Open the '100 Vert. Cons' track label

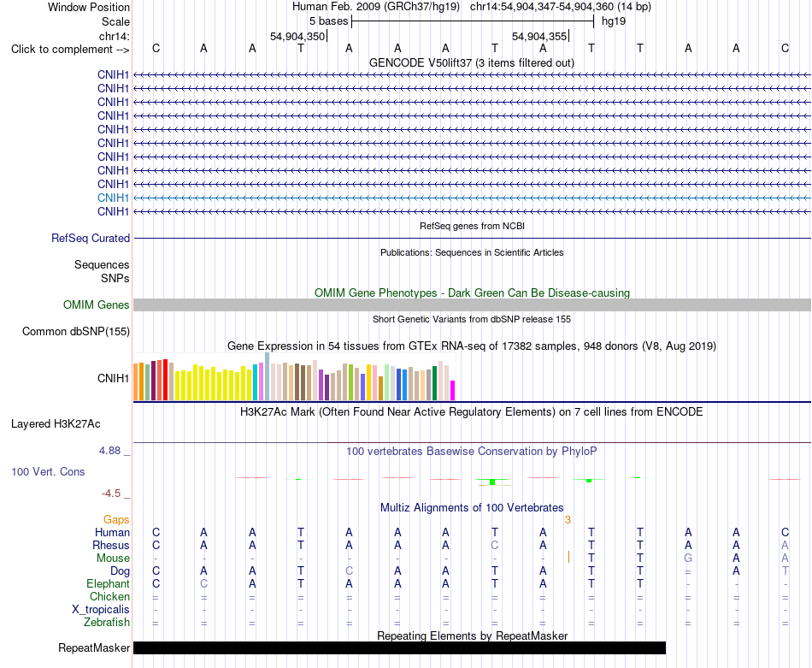point(48,471)
